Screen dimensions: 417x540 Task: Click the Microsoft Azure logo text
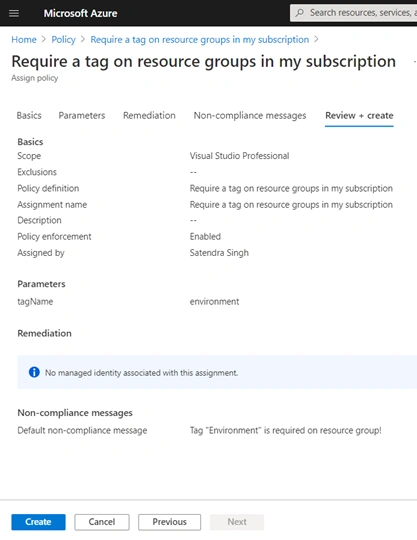[80, 13]
